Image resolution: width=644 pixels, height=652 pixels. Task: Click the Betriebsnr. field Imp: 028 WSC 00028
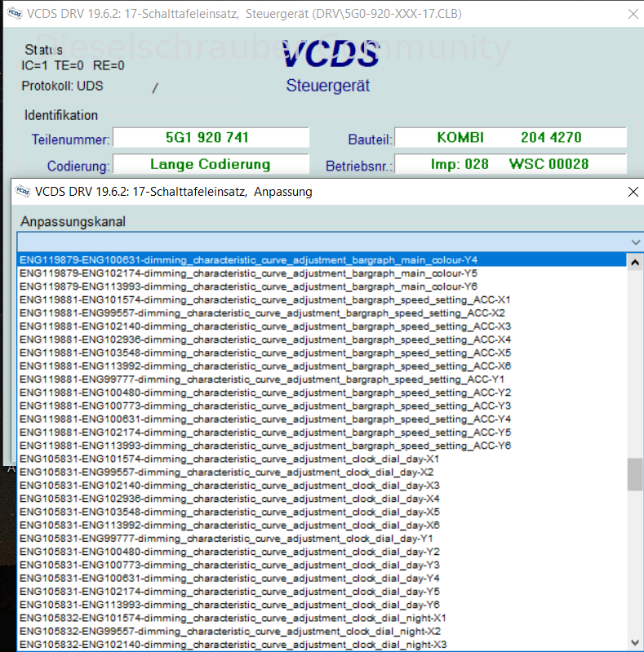510,164
